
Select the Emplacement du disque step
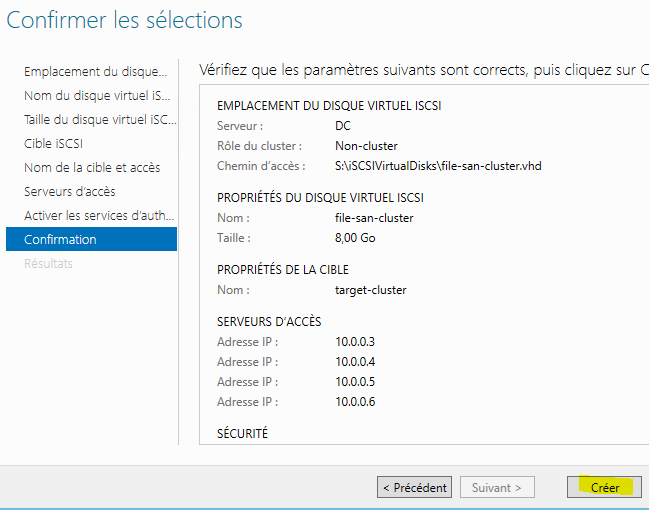point(96,72)
